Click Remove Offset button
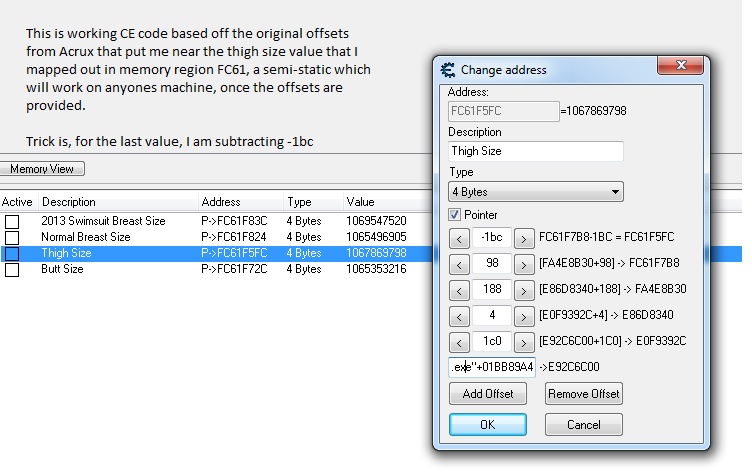The height and width of the screenshot is (476, 752). (584, 394)
